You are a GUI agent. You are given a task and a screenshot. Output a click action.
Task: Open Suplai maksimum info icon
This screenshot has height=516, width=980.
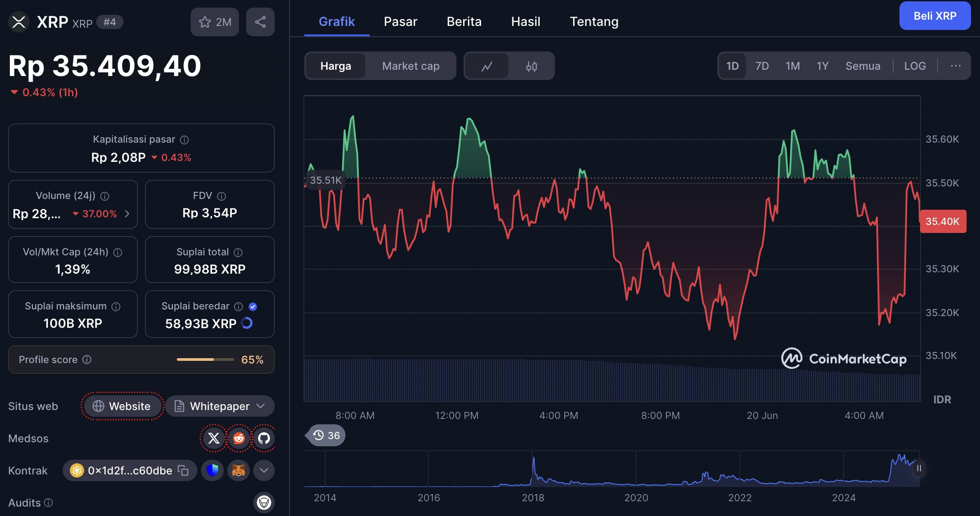116,307
